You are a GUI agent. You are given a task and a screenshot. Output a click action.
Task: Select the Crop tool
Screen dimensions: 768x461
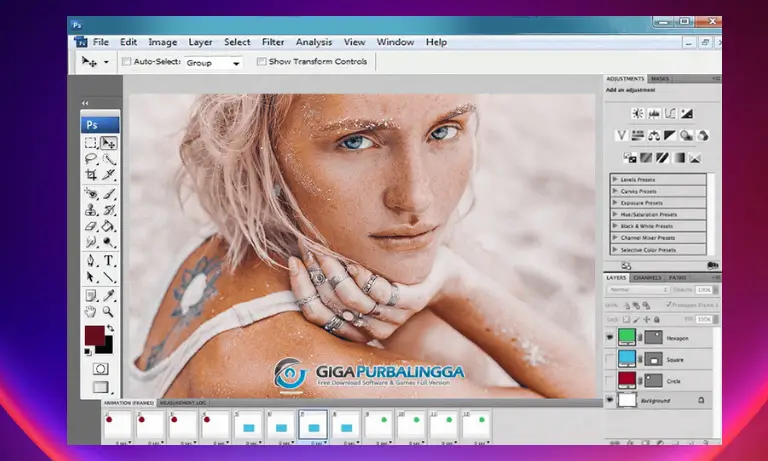(x=91, y=174)
